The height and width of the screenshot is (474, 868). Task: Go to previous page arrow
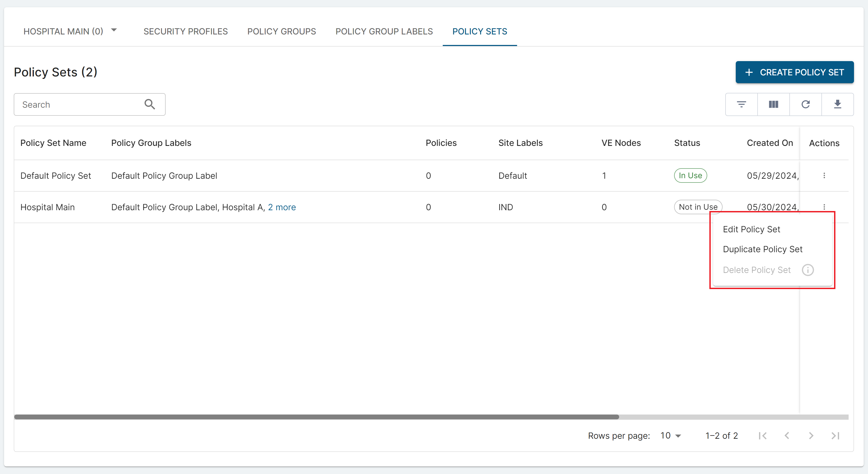coord(787,436)
